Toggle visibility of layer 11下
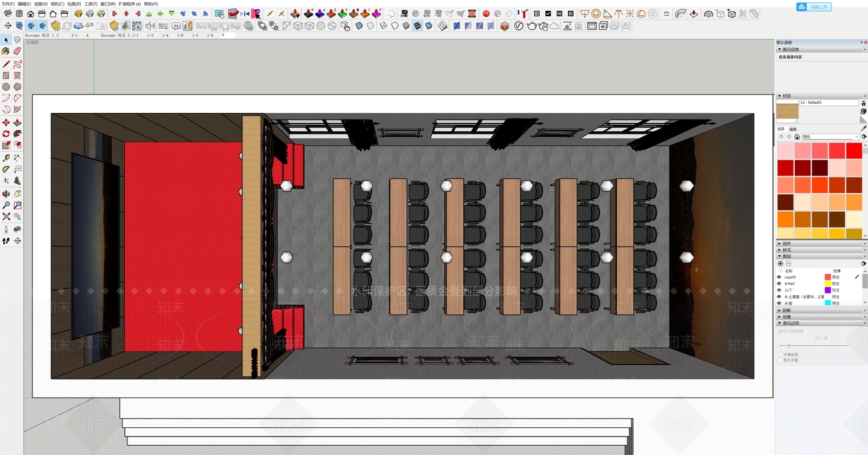Viewport: 868px width, 455px height. tap(780, 290)
